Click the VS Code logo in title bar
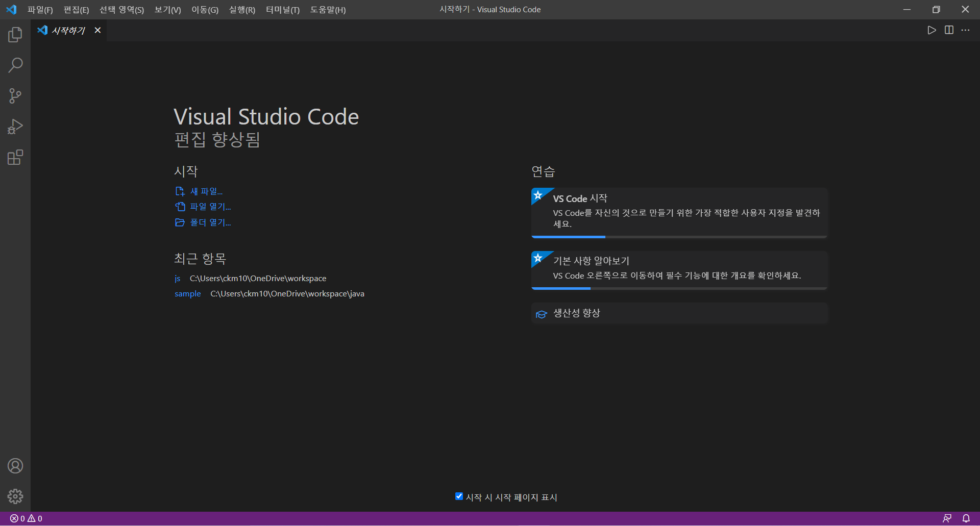The height and width of the screenshot is (526, 980). pyautogui.click(x=11, y=9)
